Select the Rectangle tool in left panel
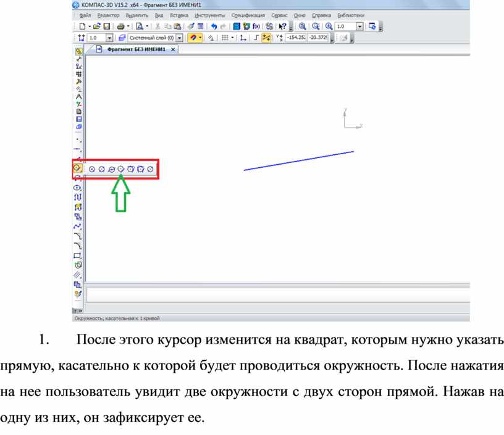This screenshot has width=504, height=435. pos(78,255)
